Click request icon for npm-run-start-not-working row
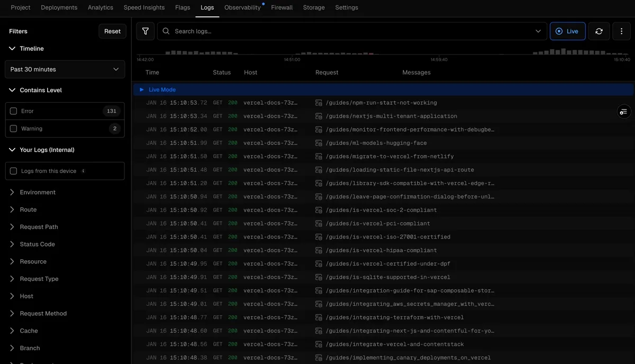 pos(319,103)
